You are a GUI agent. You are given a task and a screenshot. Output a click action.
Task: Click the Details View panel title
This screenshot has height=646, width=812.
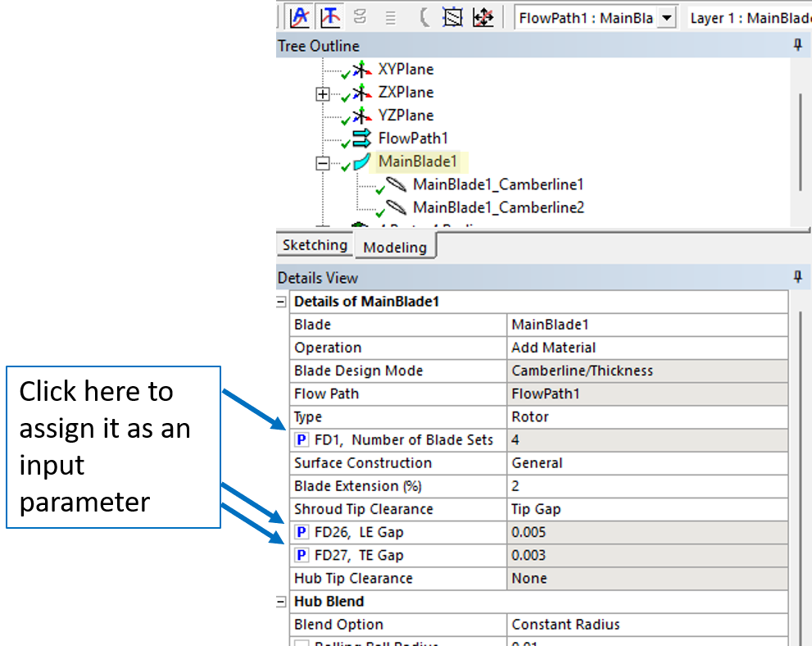point(317,278)
